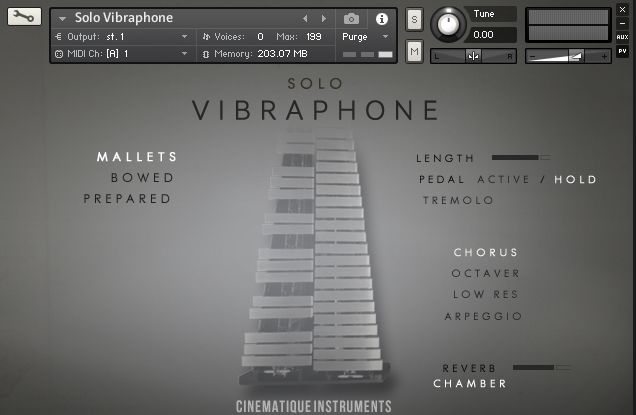
Task: Adjust the REVERB amount slider
Action: click(541, 368)
